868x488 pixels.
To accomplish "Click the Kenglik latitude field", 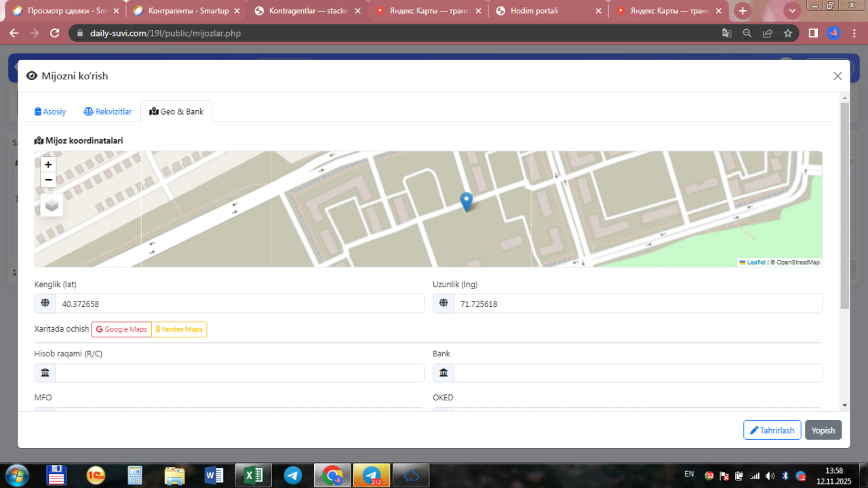I will point(239,304).
